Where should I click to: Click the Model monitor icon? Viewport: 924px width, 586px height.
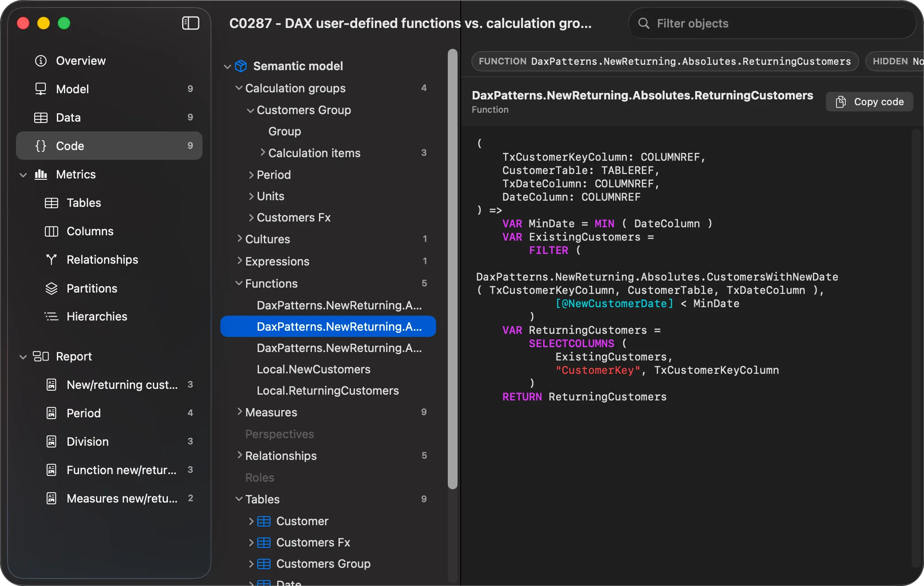coord(41,89)
